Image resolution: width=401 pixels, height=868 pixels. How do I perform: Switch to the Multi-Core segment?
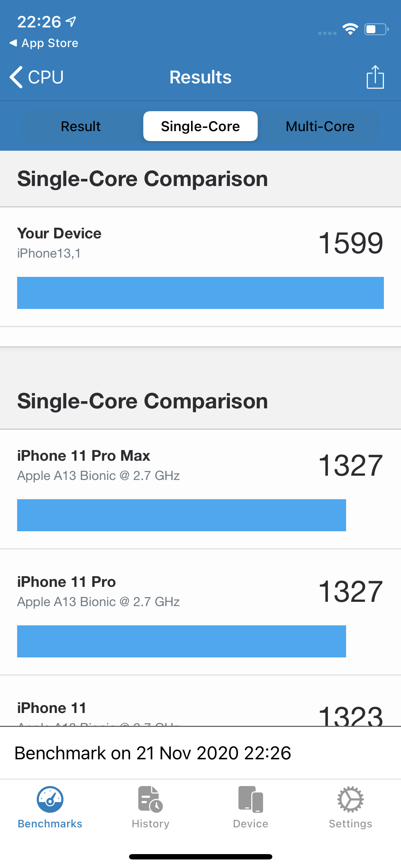pyautogui.click(x=320, y=126)
